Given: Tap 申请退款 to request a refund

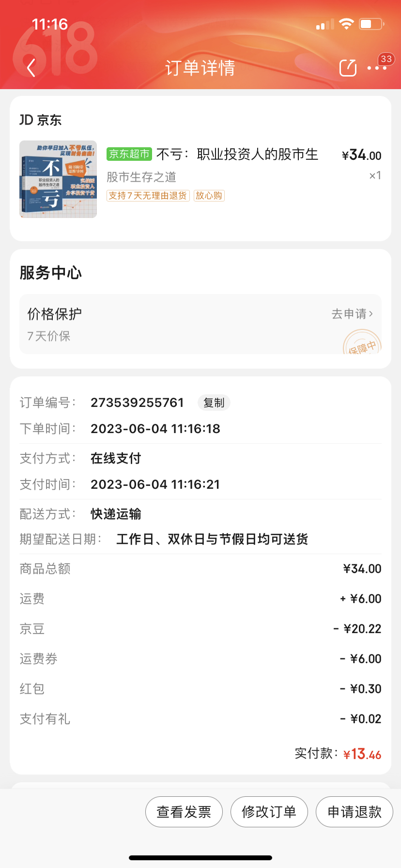Looking at the screenshot, I should 355,812.
